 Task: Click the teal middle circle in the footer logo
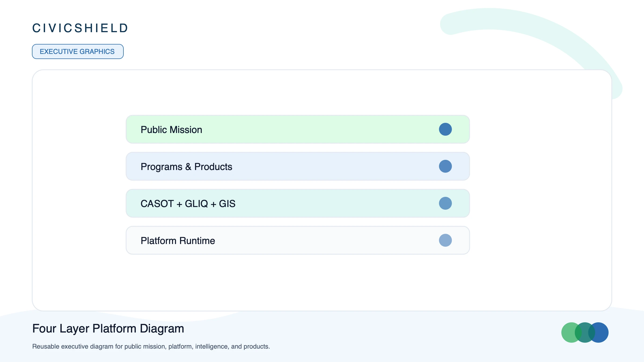tap(585, 333)
